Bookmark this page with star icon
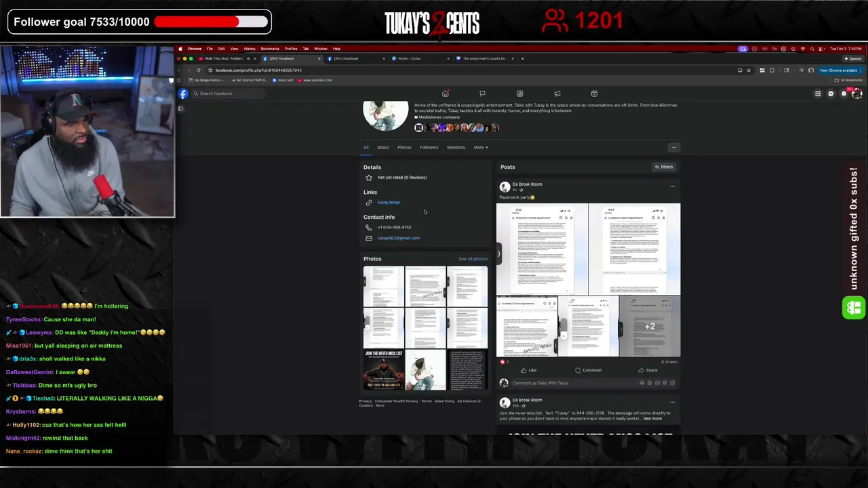 [749, 70]
